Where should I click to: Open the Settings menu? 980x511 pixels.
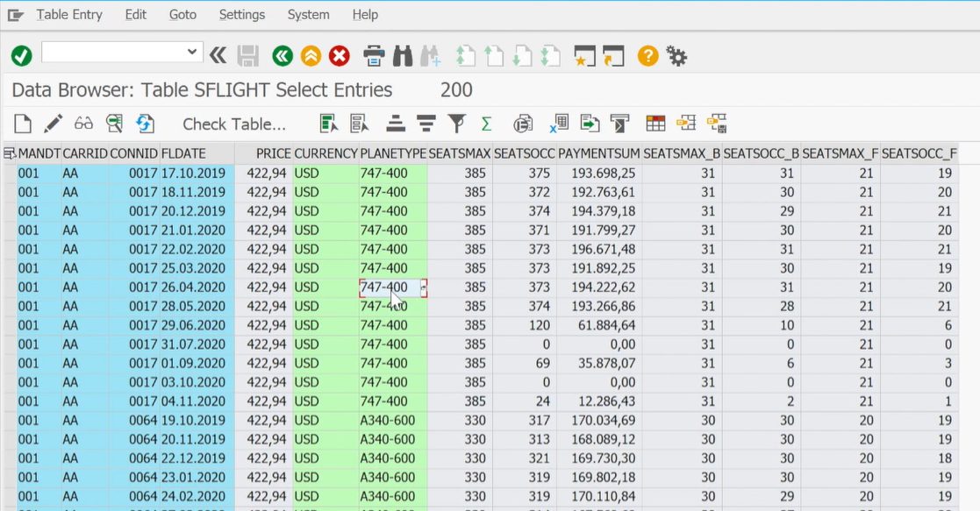(241, 15)
